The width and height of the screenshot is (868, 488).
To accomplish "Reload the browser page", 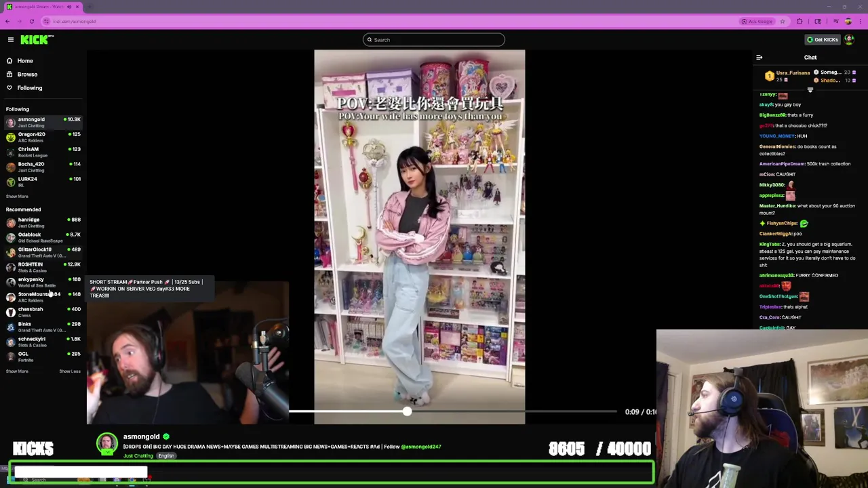I will pos(32,21).
